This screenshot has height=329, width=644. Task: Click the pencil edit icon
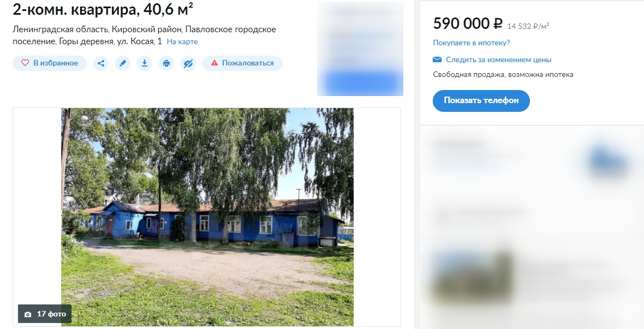pos(123,63)
